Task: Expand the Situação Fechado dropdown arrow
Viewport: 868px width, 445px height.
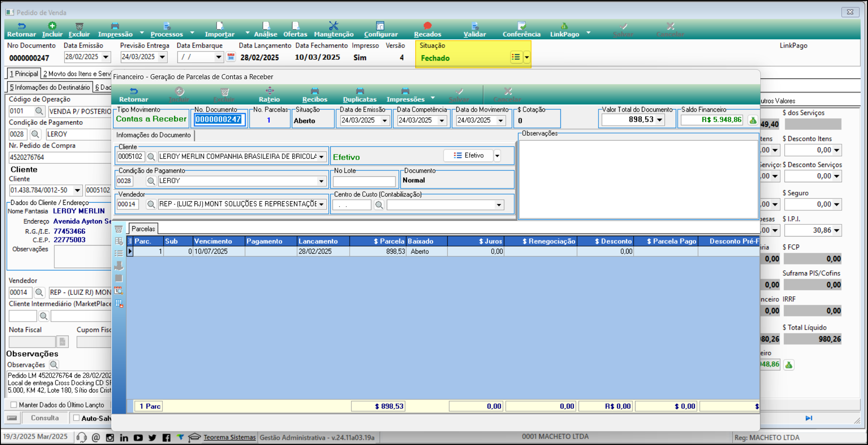Action: 527,57
